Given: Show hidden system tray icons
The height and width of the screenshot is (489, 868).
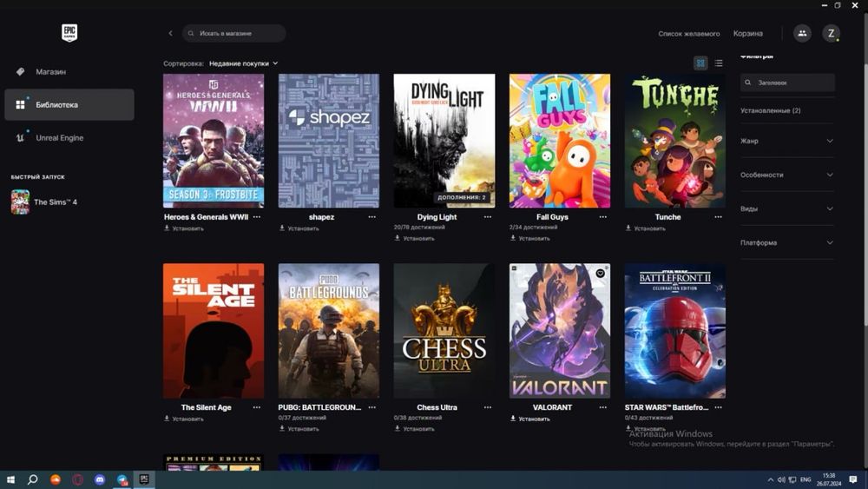Looking at the screenshot, I should pos(770,479).
